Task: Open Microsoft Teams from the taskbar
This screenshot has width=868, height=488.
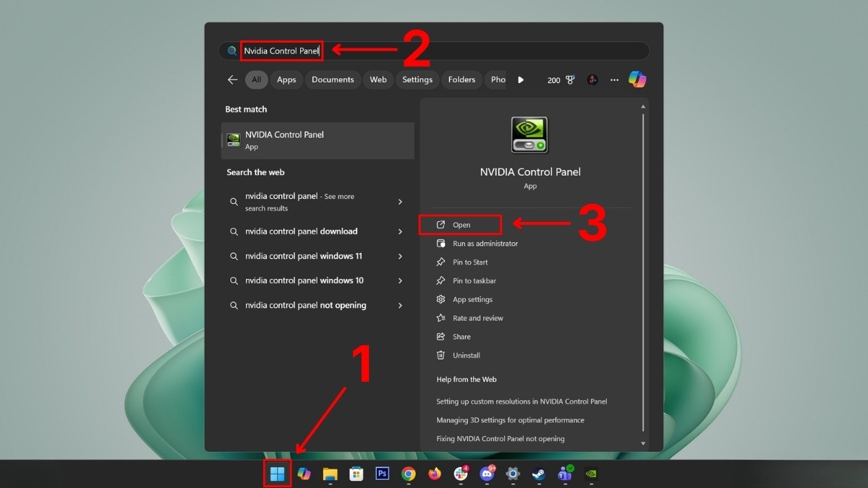Action: click(565, 474)
